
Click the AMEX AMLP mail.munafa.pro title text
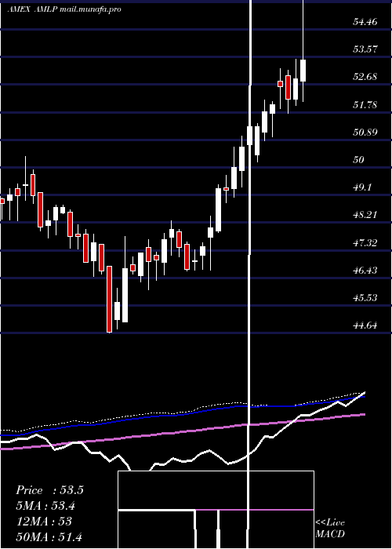64,9
